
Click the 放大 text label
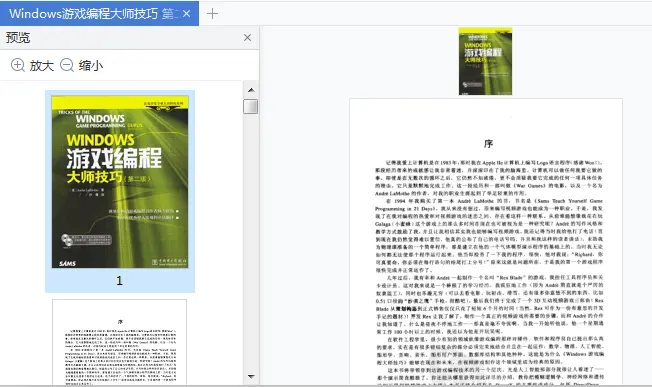click(42, 66)
